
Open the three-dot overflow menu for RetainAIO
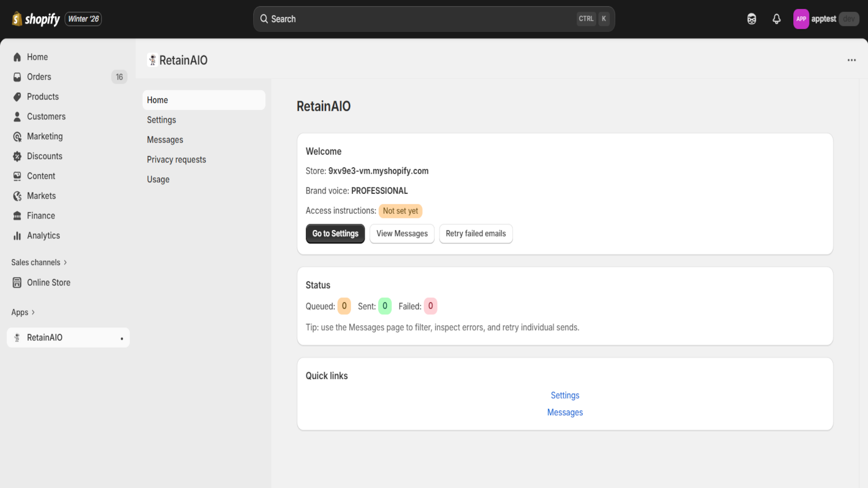coord(851,60)
